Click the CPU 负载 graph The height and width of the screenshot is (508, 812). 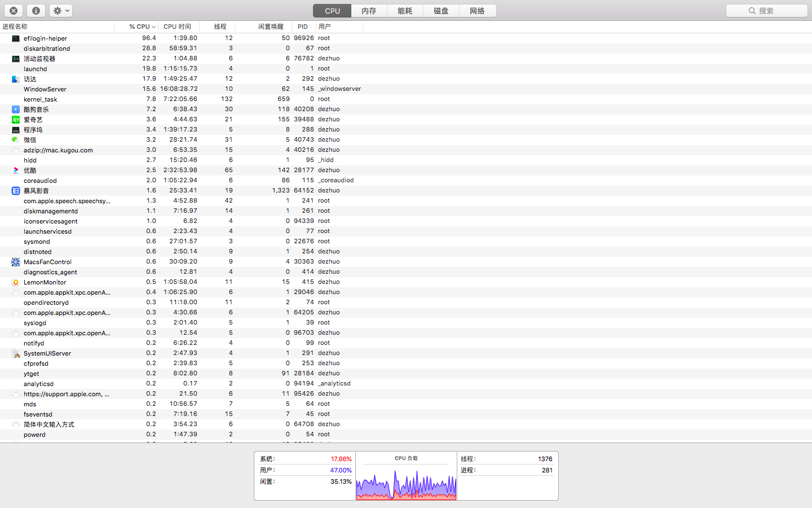point(406,481)
